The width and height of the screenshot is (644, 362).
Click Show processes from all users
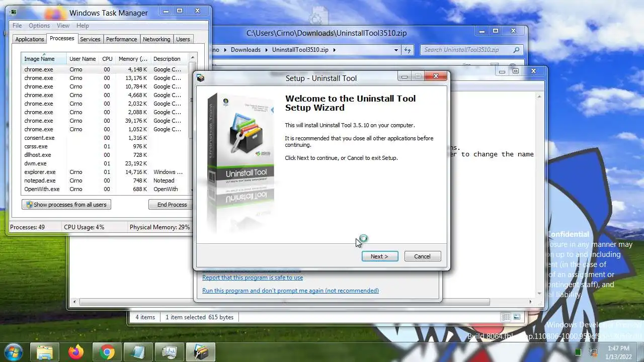[66, 205]
